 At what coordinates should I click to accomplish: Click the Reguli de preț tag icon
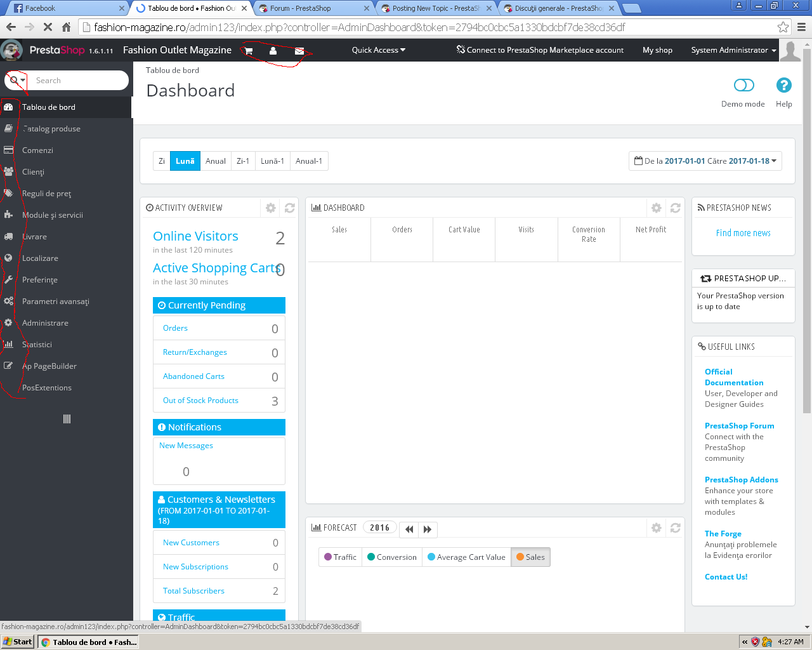point(8,193)
